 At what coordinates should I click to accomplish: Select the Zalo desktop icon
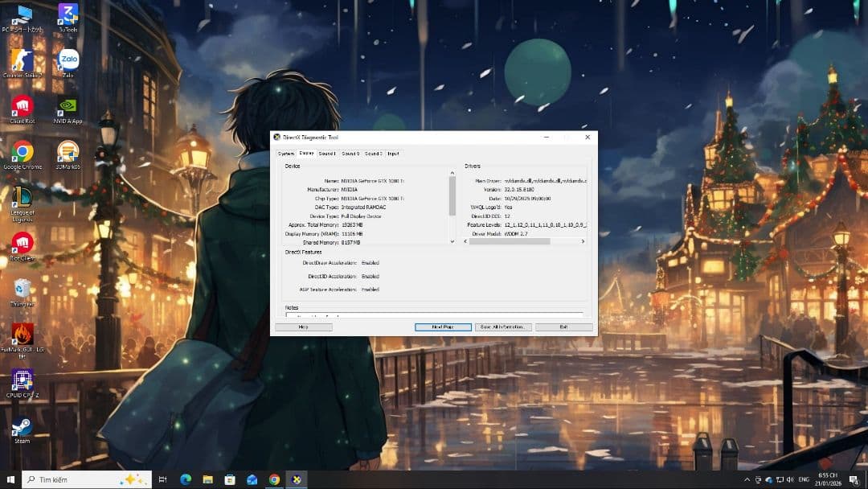tap(68, 61)
